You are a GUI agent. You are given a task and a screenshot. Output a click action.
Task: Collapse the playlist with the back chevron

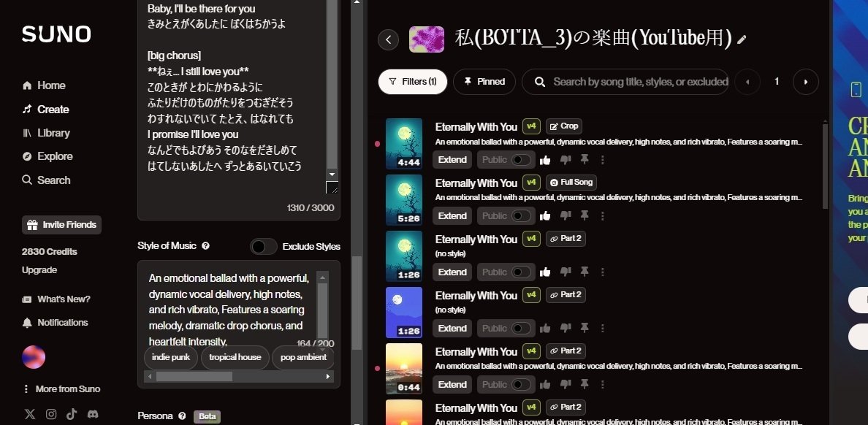pyautogui.click(x=388, y=39)
